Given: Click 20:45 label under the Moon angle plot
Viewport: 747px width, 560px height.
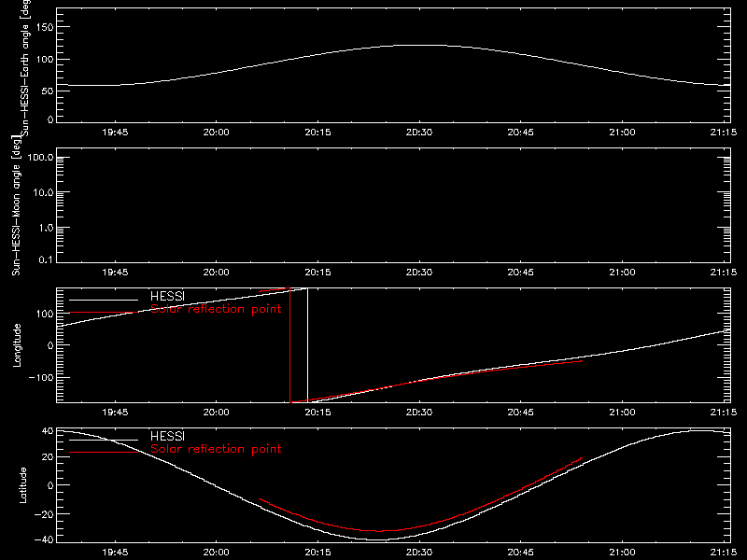Looking at the screenshot, I should (x=520, y=273).
